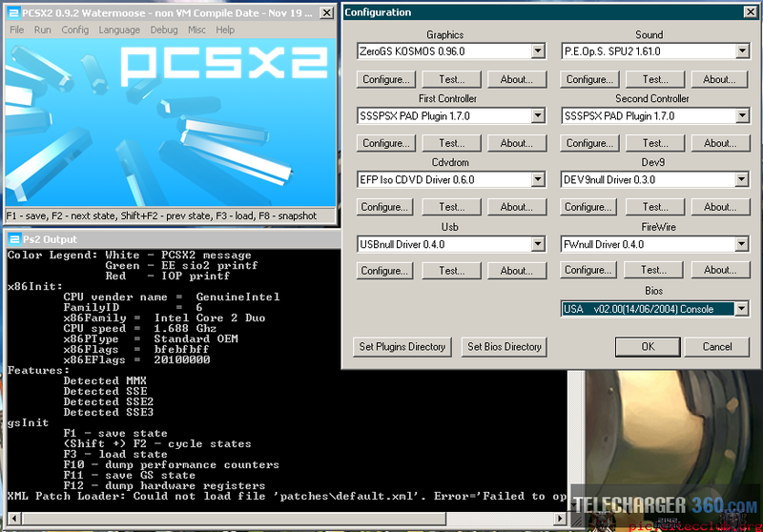Expand the Second Controller plugin dropdown
This screenshot has width=763, height=532.
(x=742, y=115)
